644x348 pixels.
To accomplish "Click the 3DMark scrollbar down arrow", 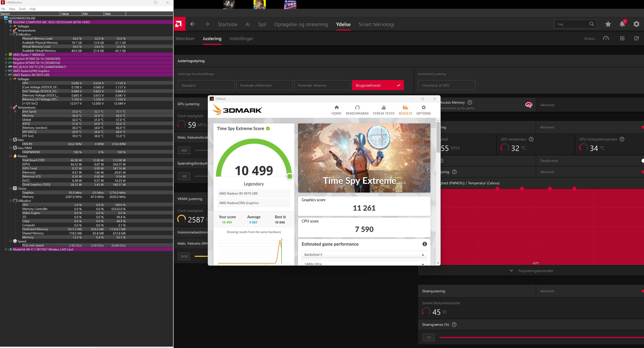I will tap(438, 263).
